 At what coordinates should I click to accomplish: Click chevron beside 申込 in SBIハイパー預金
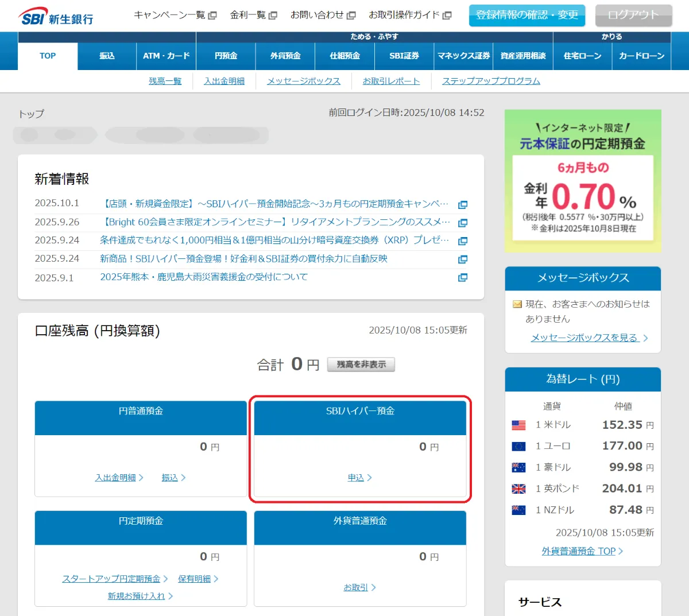[370, 478]
